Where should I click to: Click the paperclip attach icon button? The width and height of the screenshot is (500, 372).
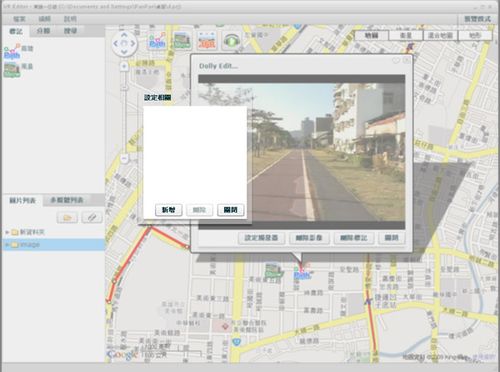[92, 218]
